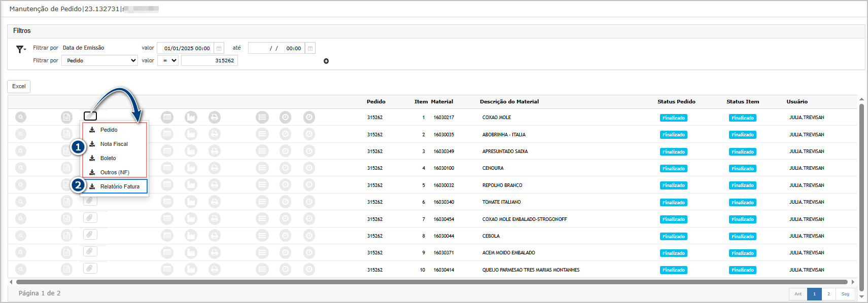Go to page 2 in pagination

[828, 294]
